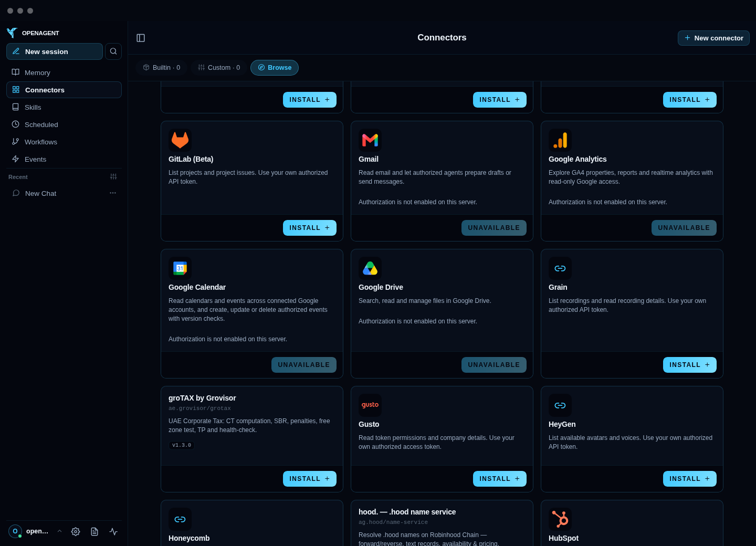Image resolution: width=756 pixels, height=546 pixels.
Task: Start a New session
Action: pyautogui.click(x=55, y=51)
